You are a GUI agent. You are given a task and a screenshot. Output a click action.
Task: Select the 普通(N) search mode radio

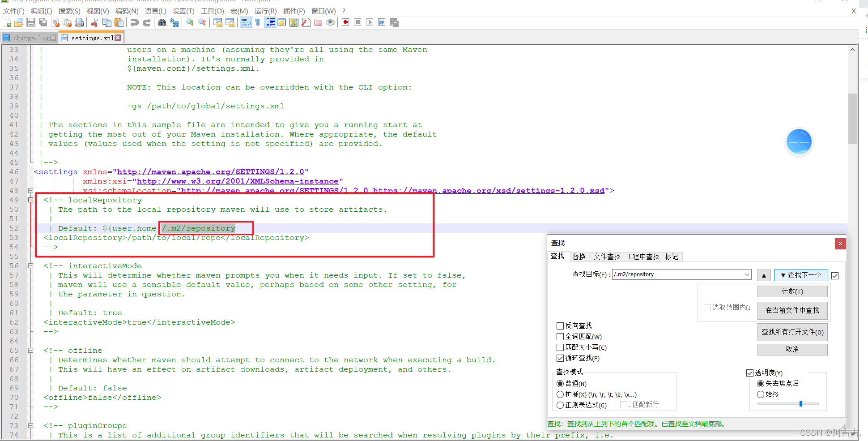point(560,384)
